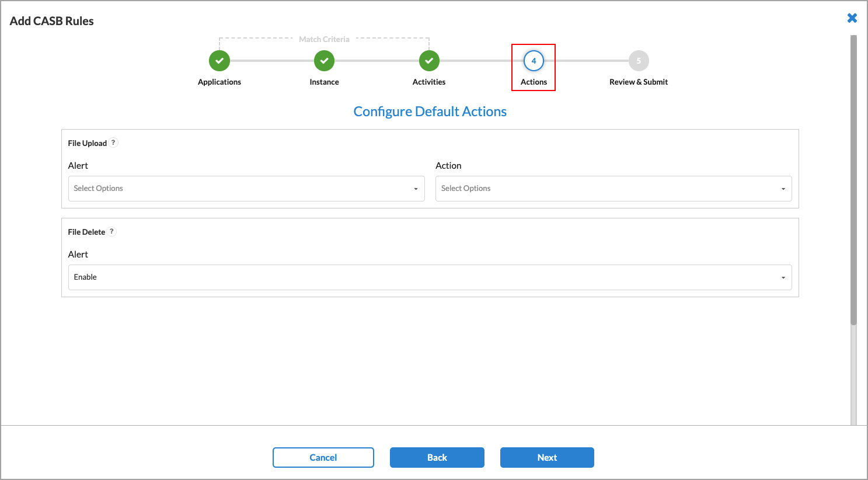
Task: Click the Match Criteria section label
Action: point(324,39)
